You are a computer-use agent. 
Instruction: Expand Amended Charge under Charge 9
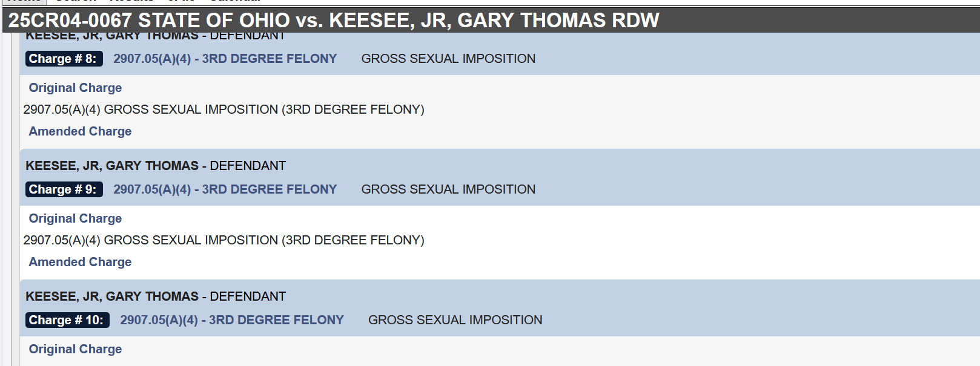click(80, 262)
